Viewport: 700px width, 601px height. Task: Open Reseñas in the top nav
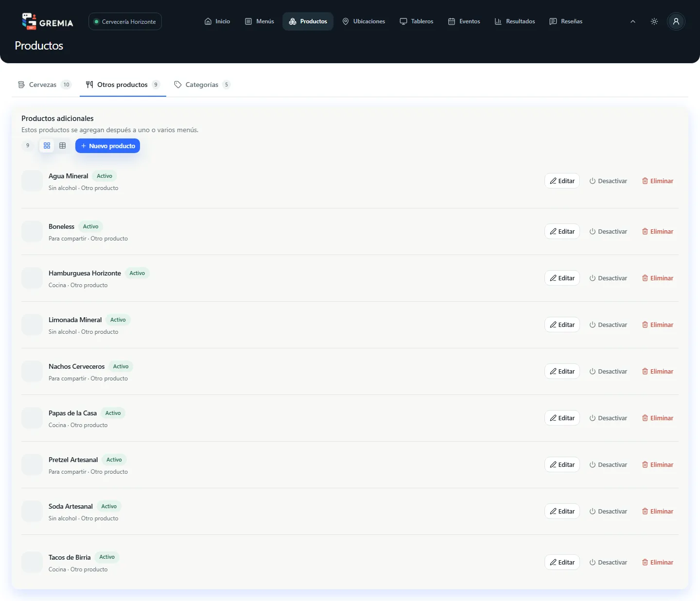(566, 21)
